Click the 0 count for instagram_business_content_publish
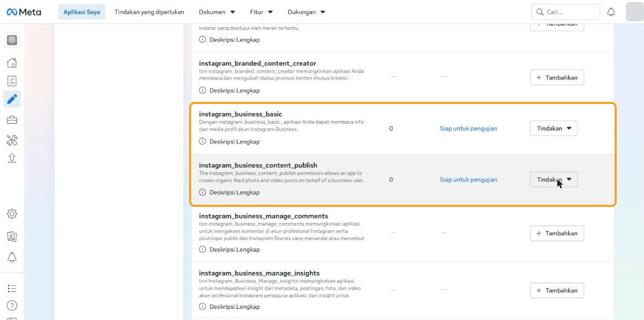The width and height of the screenshot is (644, 320). (x=391, y=180)
